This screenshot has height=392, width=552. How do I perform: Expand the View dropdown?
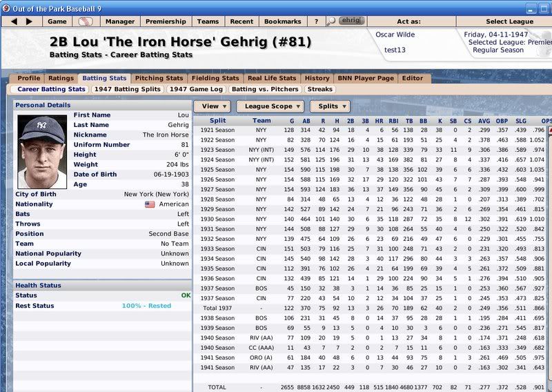(x=212, y=106)
